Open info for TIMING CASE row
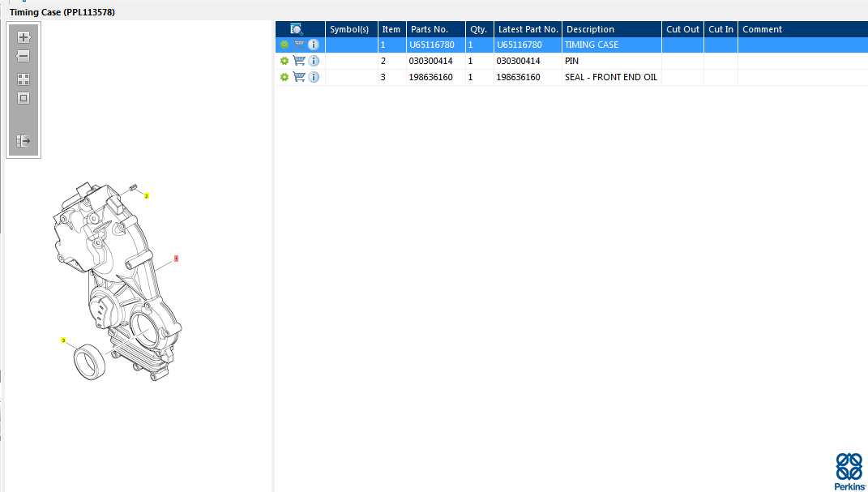 (x=314, y=45)
